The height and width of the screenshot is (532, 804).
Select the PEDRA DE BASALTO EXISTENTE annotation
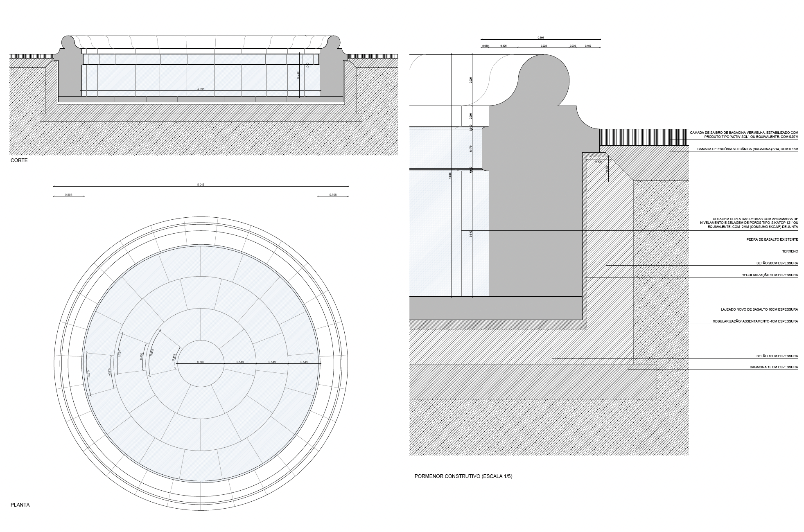click(x=772, y=239)
